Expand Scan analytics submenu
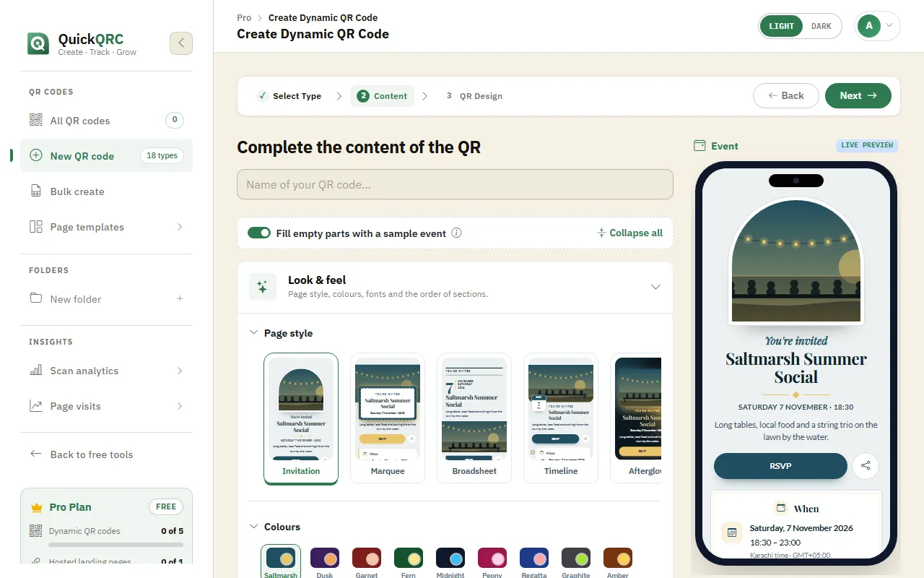The height and width of the screenshot is (578, 924). point(180,371)
